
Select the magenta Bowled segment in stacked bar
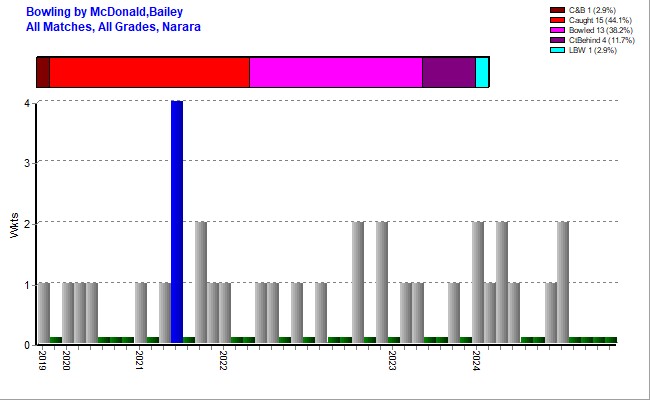(335, 72)
